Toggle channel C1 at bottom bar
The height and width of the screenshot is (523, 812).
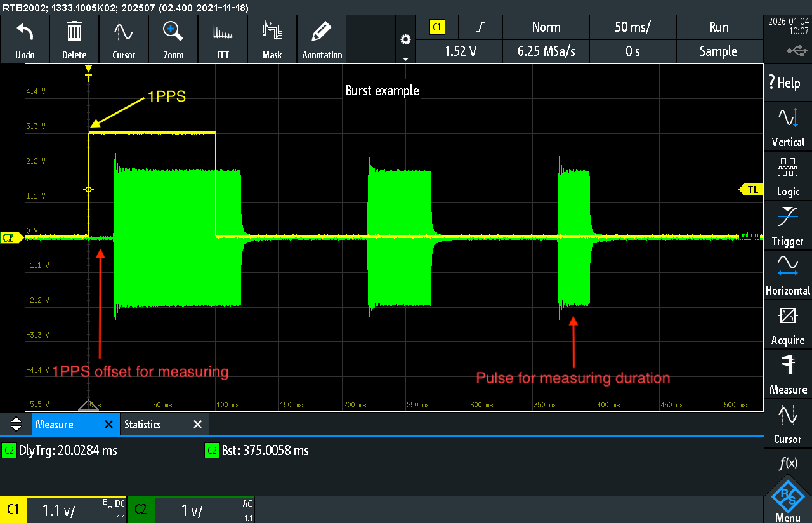coord(13,510)
